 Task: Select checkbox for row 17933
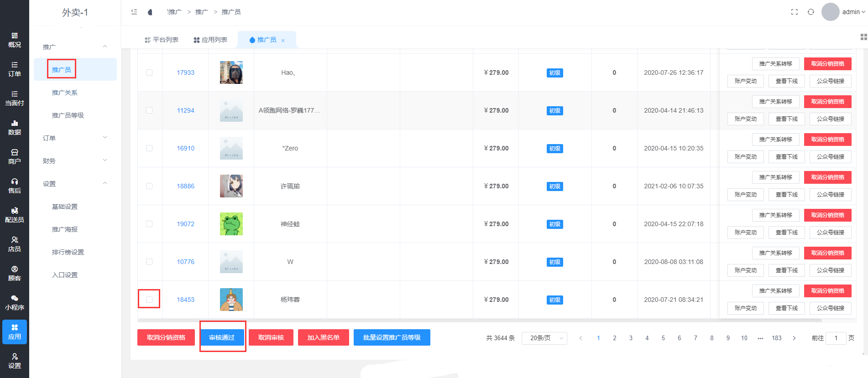click(149, 72)
